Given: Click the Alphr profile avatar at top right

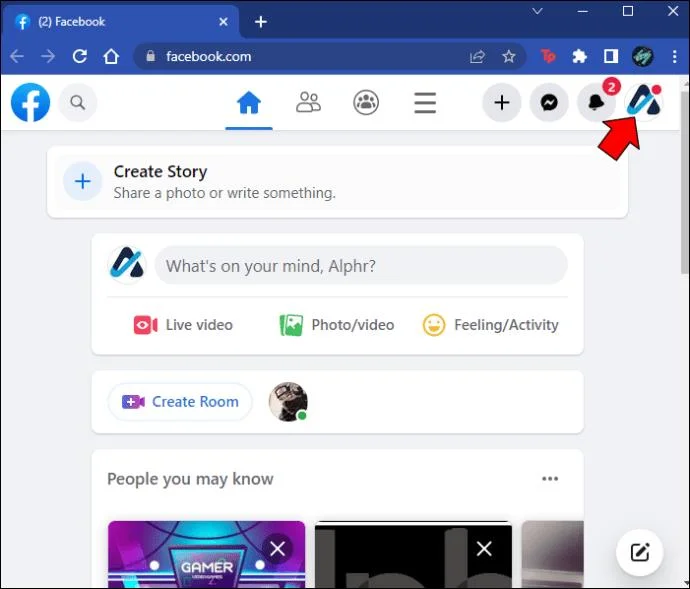Looking at the screenshot, I should (x=643, y=103).
